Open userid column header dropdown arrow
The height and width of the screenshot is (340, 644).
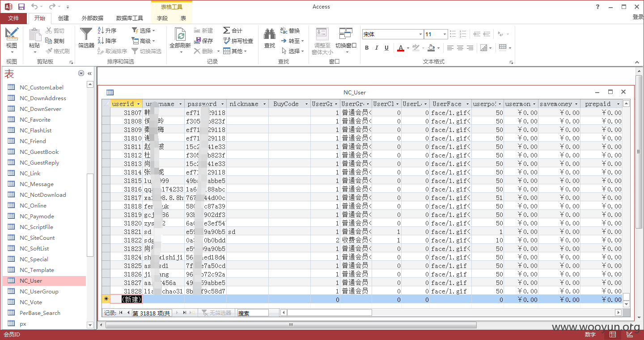pyautogui.click(x=138, y=104)
